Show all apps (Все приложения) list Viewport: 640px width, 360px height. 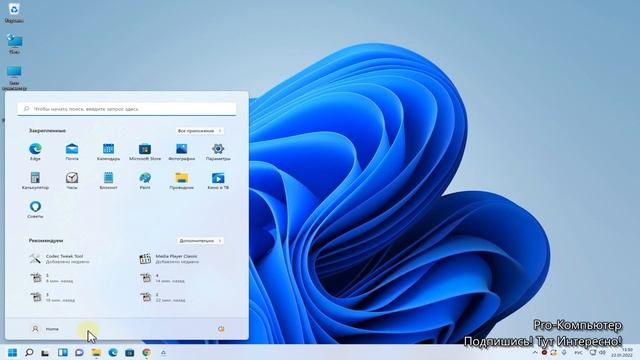[200, 131]
